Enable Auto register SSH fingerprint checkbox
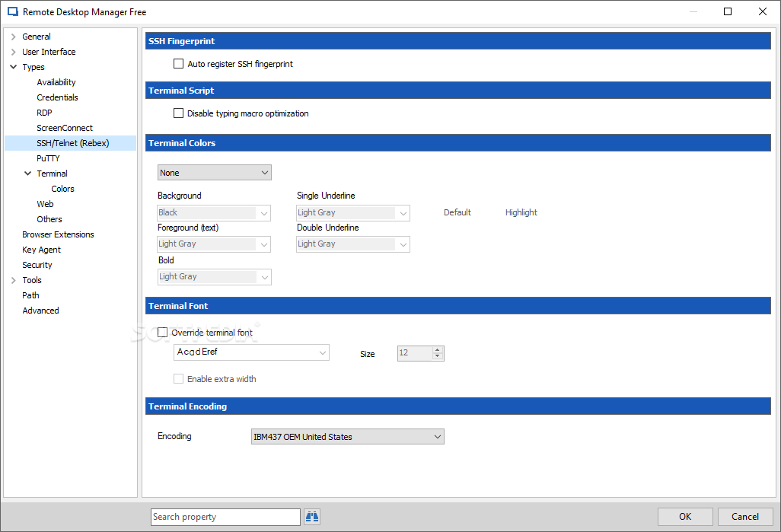The image size is (781, 532). [178, 64]
